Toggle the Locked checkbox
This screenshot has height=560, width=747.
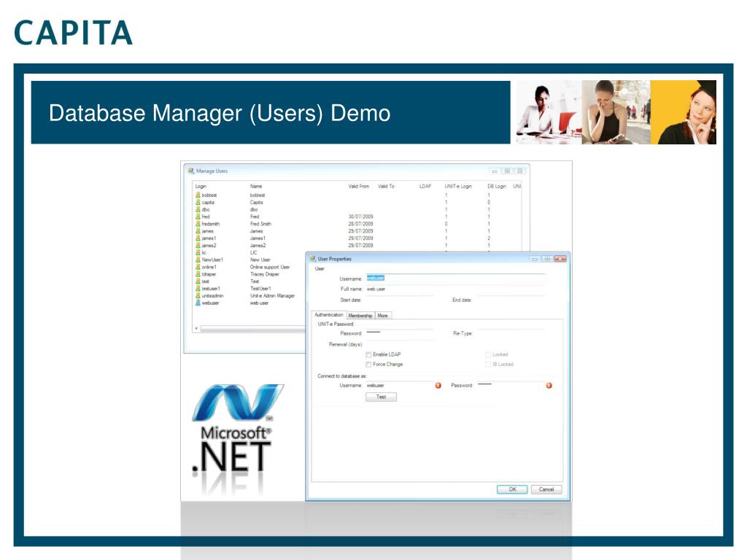tap(488, 354)
